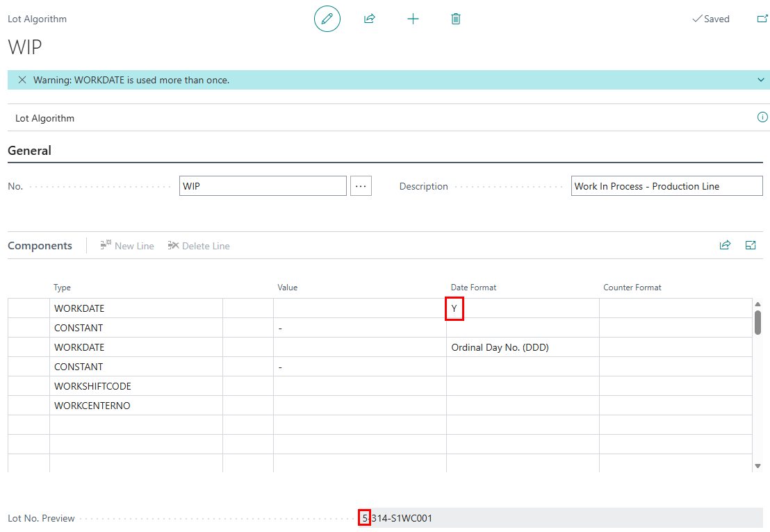Screen dimensions: 770x532
Task: Dismiss the WORKDATE warning with X
Action: tap(22, 80)
